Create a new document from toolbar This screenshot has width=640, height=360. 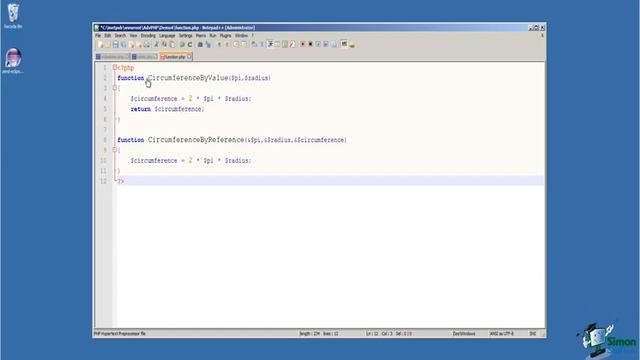click(101, 44)
